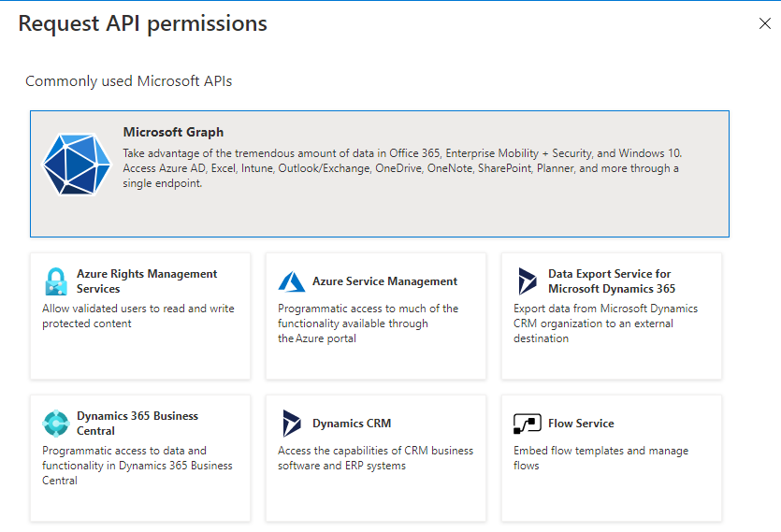Close the Request API permissions panel
781x532 pixels.
coord(764,23)
